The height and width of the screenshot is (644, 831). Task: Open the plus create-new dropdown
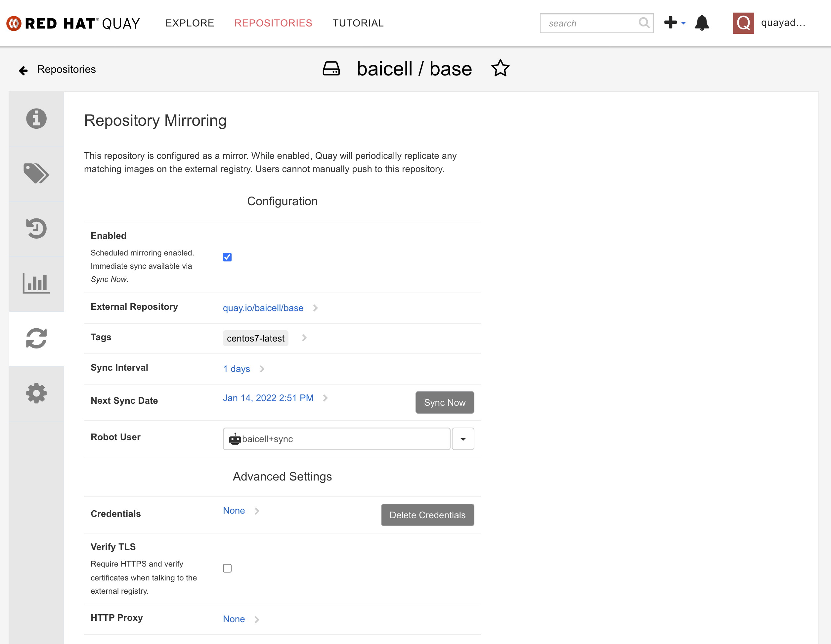(674, 23)
